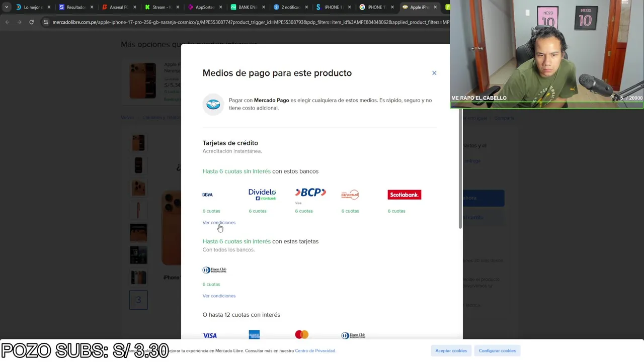Viewport: 644px width, 362px height.
Task: Close the 'AppSorteo' tab
Action: [x=220, y=7]
